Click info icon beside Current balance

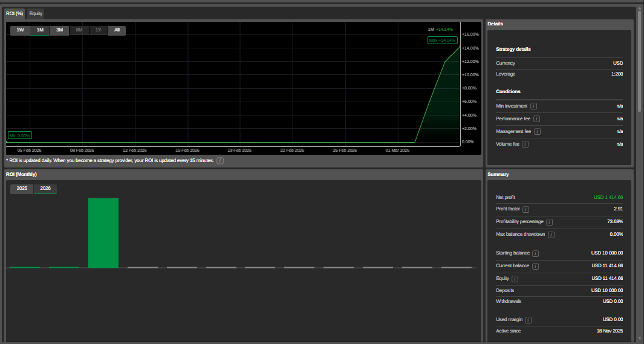pos(535,266)
